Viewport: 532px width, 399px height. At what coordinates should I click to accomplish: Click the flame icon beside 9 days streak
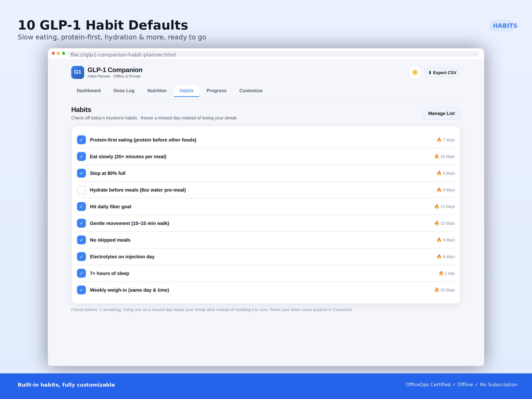click(x=439, y=240)
